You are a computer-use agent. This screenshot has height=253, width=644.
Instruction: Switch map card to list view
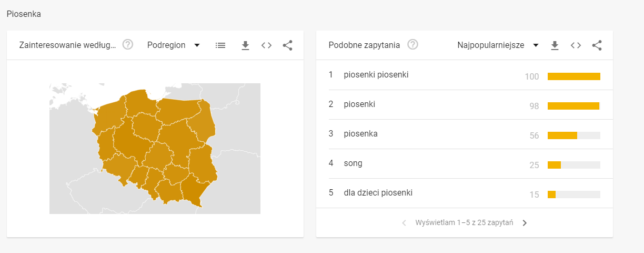(220, 45)
